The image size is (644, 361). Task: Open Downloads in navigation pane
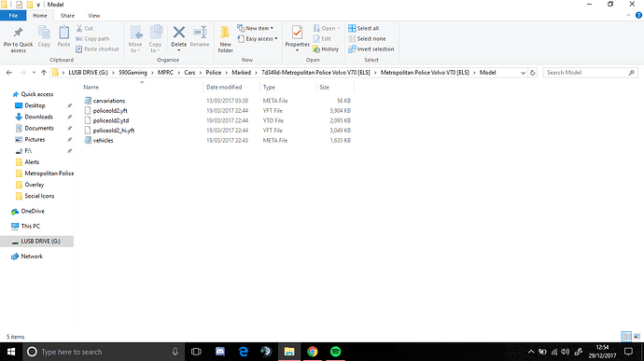(38, 117)
